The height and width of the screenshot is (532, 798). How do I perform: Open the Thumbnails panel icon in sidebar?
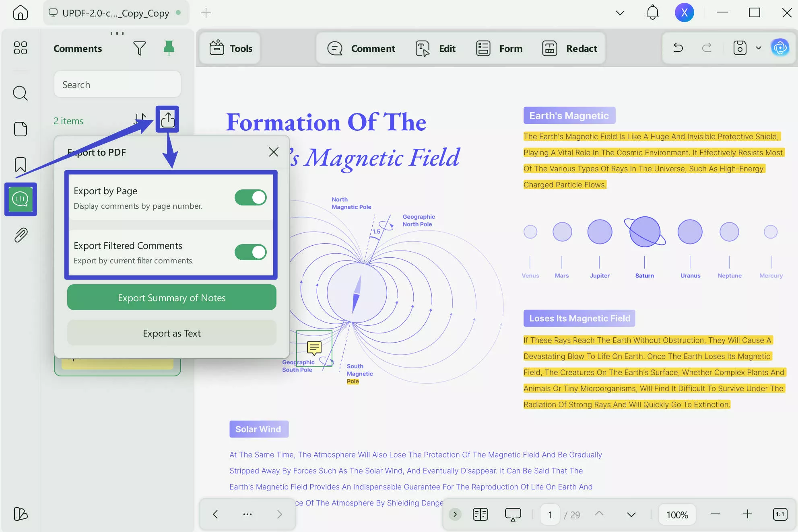[20, 129]
